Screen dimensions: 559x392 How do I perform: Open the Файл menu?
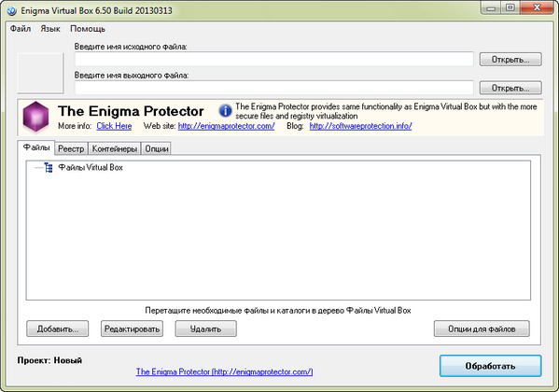(x=21, y=29)
